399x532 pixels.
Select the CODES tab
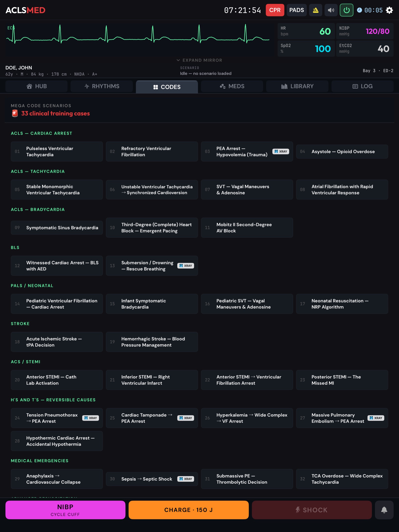pyautogui.click(x=167, y=87)
